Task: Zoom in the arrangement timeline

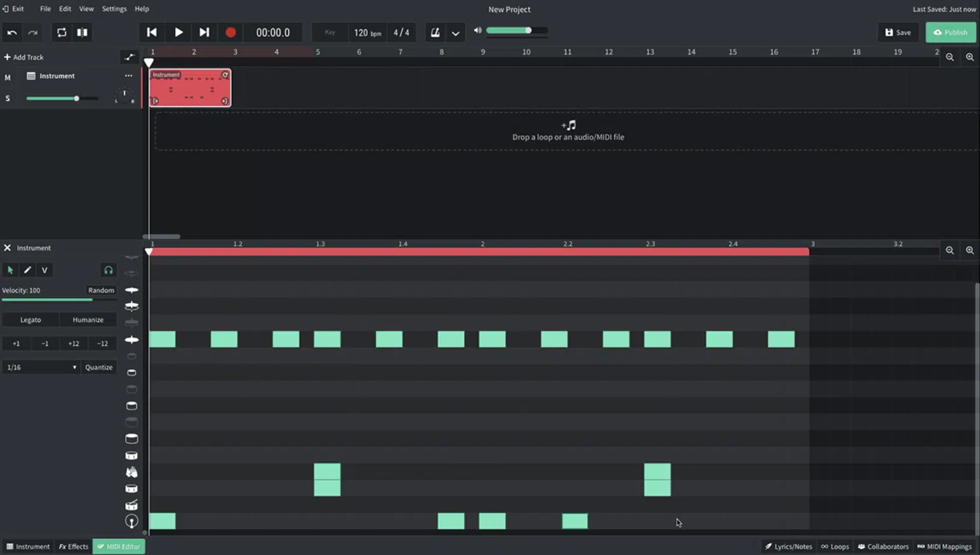Action: tap(970, 57)
